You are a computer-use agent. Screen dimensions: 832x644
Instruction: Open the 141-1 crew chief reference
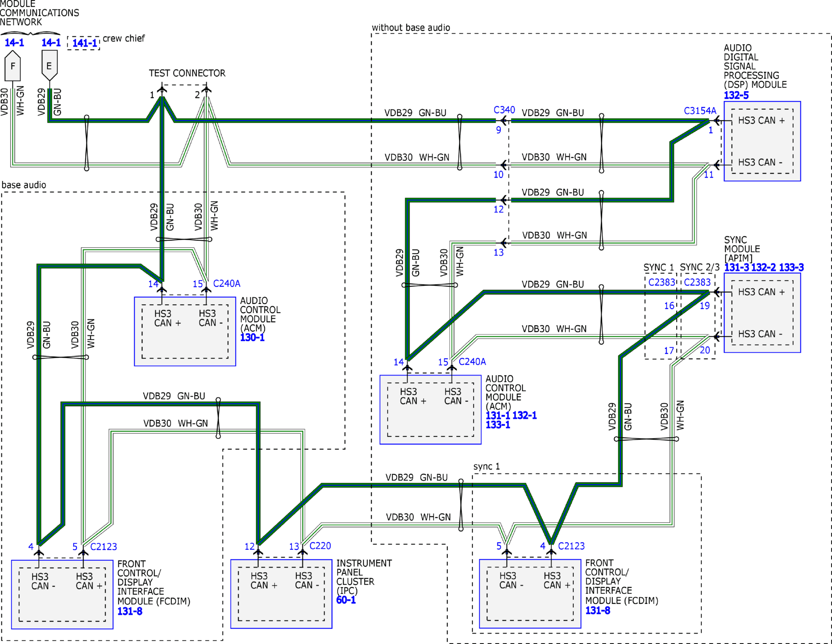(x=84, y=43)
